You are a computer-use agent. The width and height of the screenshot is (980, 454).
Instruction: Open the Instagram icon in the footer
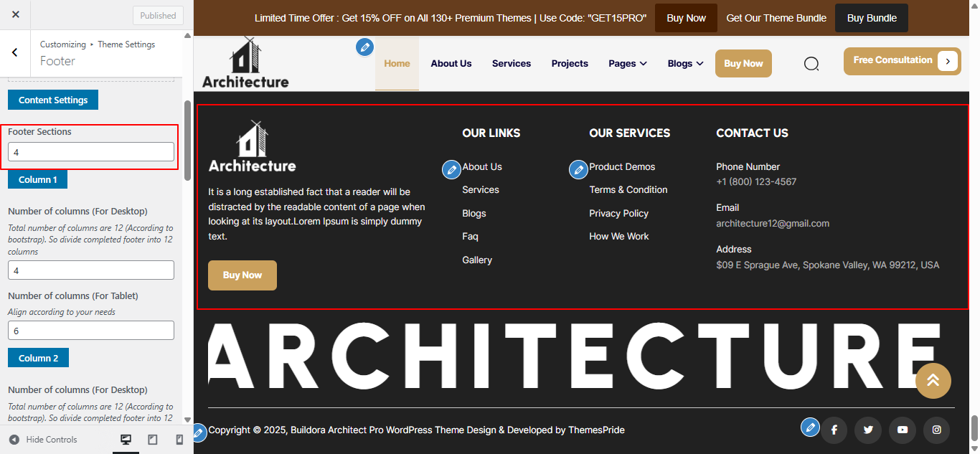pyautogui.click(x=936, y=430)
